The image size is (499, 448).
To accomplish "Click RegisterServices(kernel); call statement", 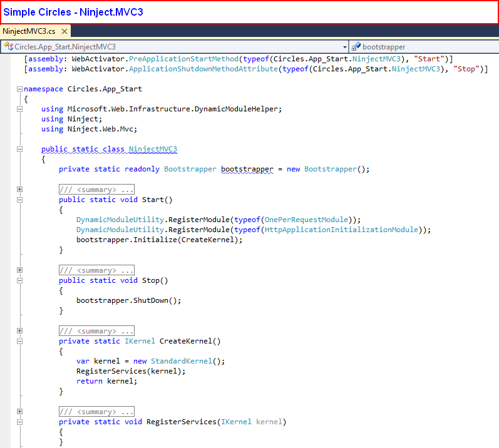I will (131, 371).
